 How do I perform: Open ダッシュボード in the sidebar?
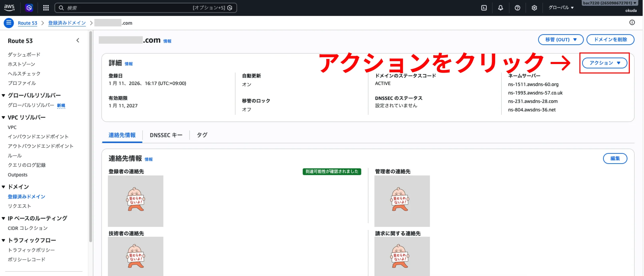pos(24,55)
